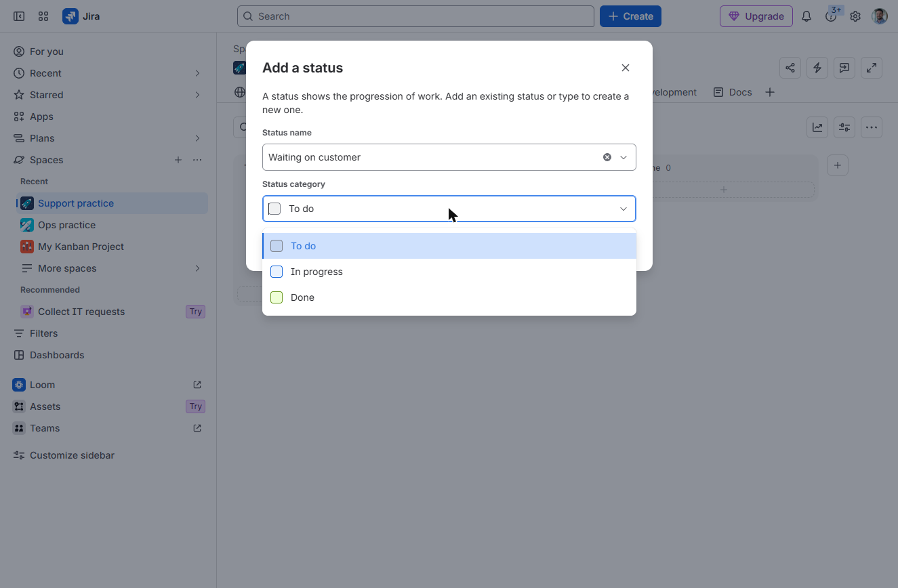Open the notifications bell
Screen dimensions: 898x588
pyautogui.click(x=807, y=16)
